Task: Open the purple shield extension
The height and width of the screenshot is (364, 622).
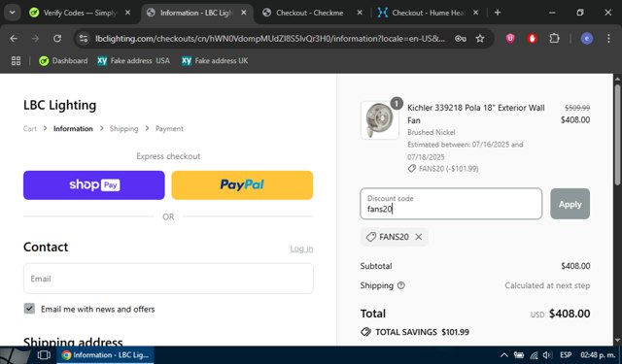Action: click(x=510, y=39)
